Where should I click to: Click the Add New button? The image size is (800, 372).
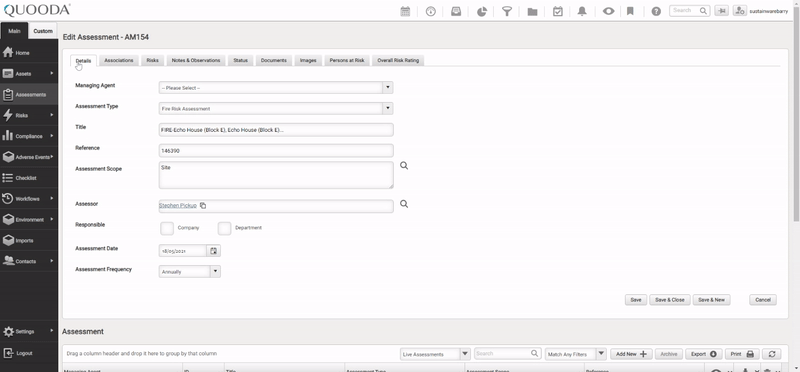click(x=631, y=354)
